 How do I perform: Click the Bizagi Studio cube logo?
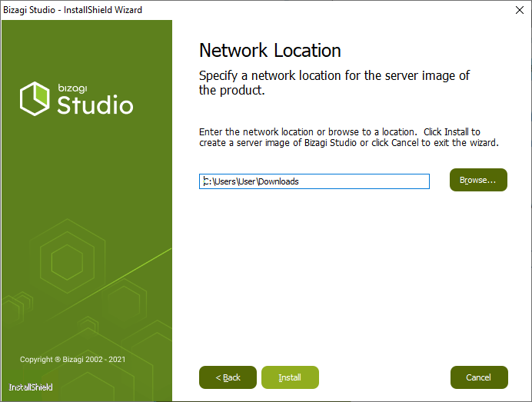tap(35, 98)
